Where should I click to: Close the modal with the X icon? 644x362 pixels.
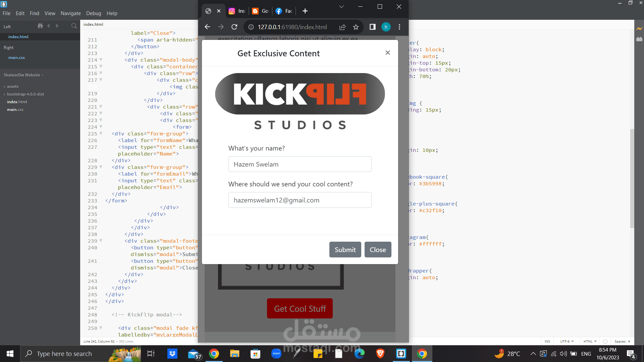tap(388, 53)
